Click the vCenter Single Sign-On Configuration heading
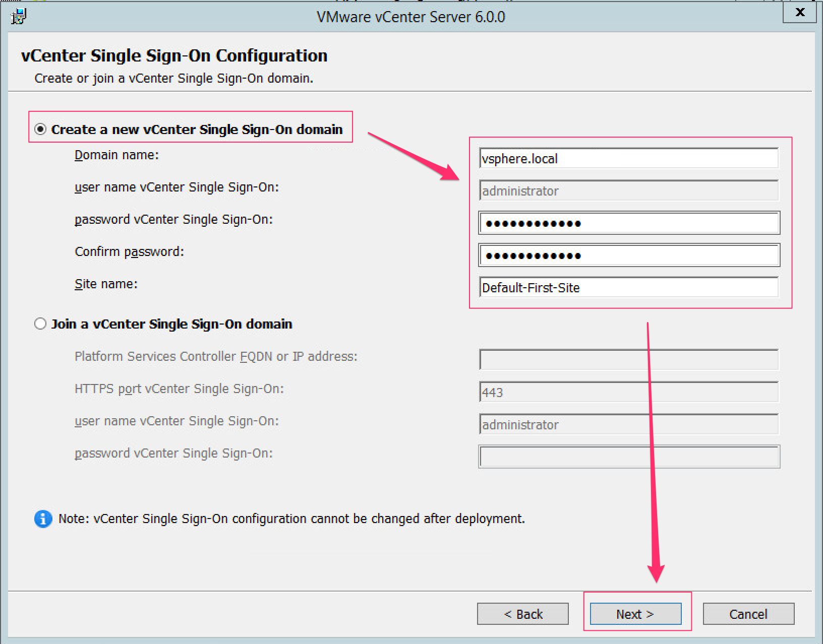 [174, 55]
